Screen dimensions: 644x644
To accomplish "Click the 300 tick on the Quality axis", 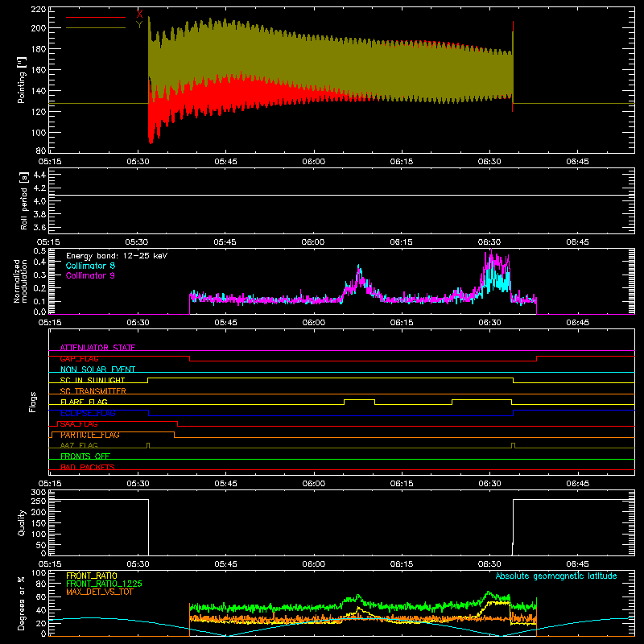I will pos(39,493).
